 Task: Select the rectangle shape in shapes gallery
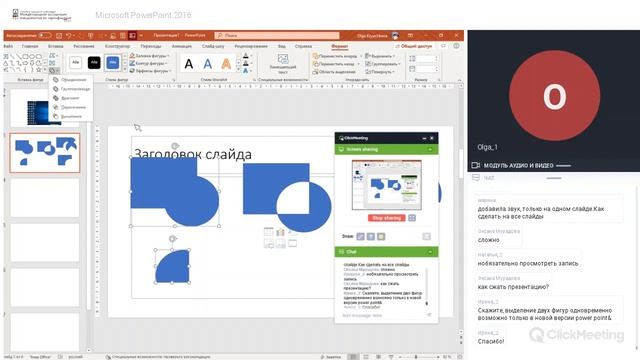25,56
